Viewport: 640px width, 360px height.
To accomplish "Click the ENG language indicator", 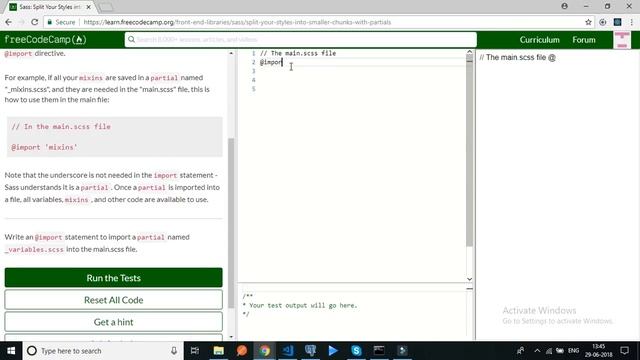I will [x=573, y=351].
